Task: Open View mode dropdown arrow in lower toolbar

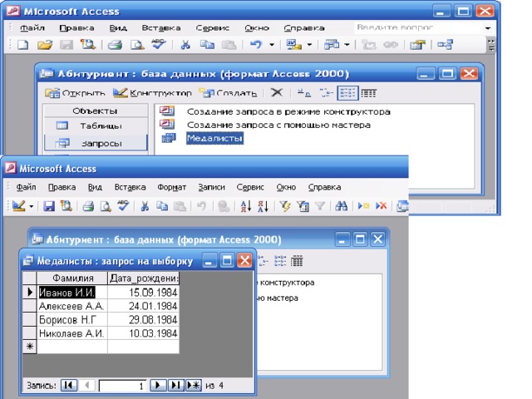Action: 31,206
